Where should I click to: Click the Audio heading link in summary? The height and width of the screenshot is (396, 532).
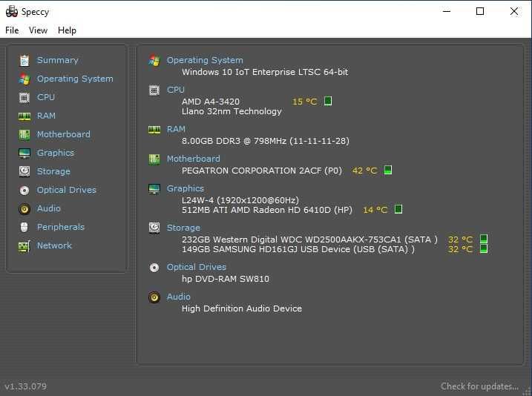[179, 297]
